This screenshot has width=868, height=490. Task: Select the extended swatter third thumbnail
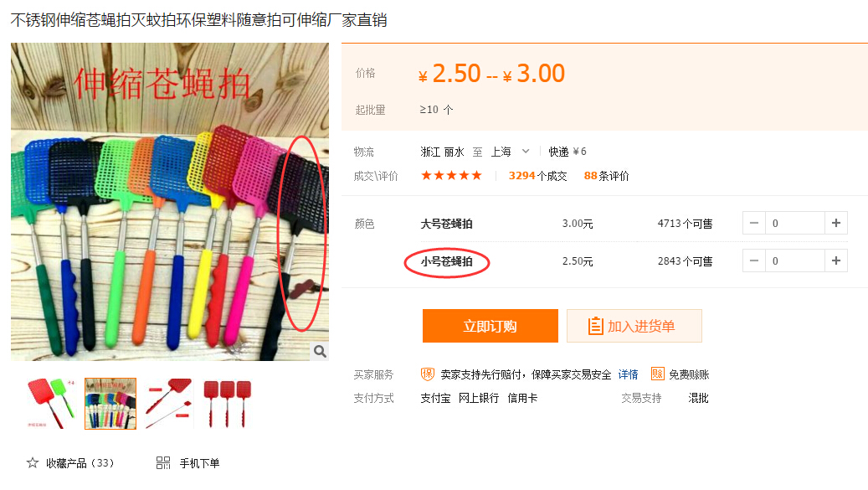point(169,404)
